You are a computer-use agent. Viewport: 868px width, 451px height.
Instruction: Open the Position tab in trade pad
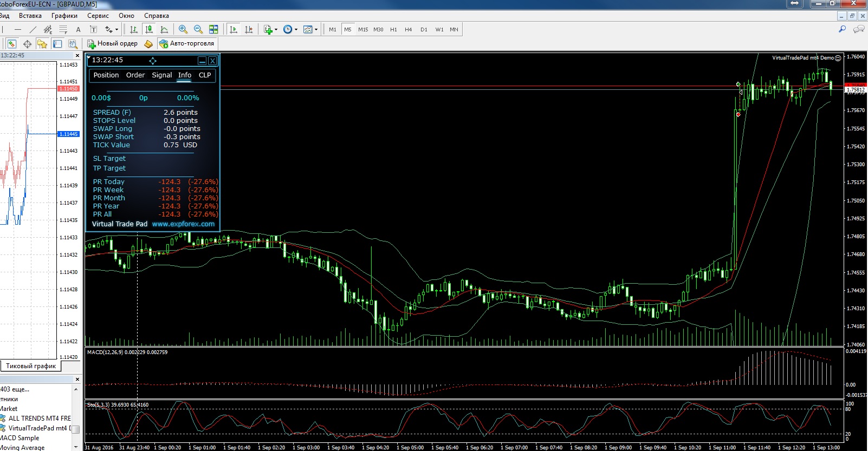pyautogui.click(x=106, y=75)
